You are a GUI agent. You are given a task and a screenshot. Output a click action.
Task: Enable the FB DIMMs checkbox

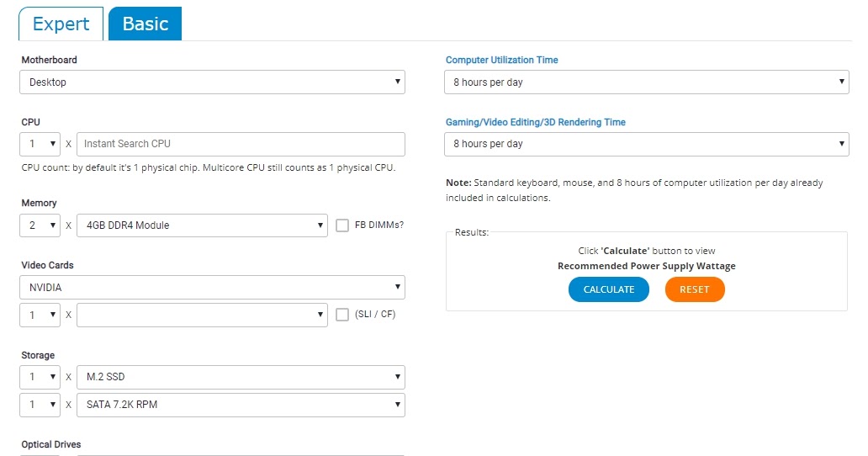tap(342, 225)
